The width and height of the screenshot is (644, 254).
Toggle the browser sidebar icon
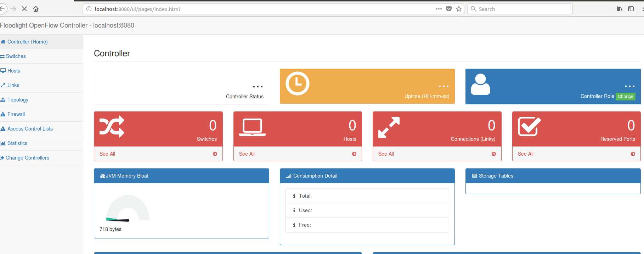631,9
